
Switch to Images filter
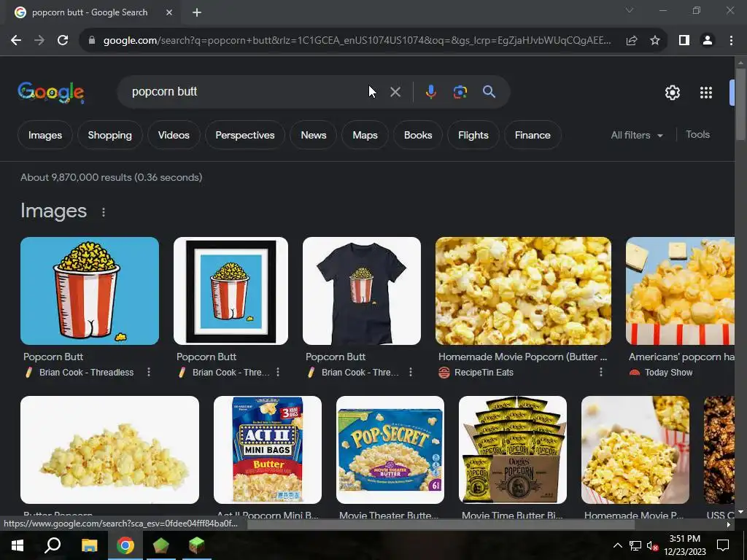(x=44, y=135)
